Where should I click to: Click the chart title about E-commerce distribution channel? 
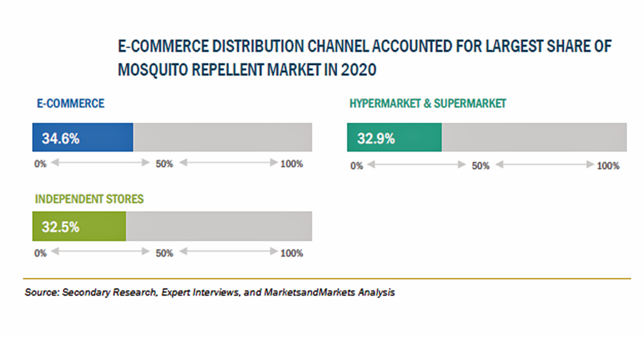click(x=365, y=58)
